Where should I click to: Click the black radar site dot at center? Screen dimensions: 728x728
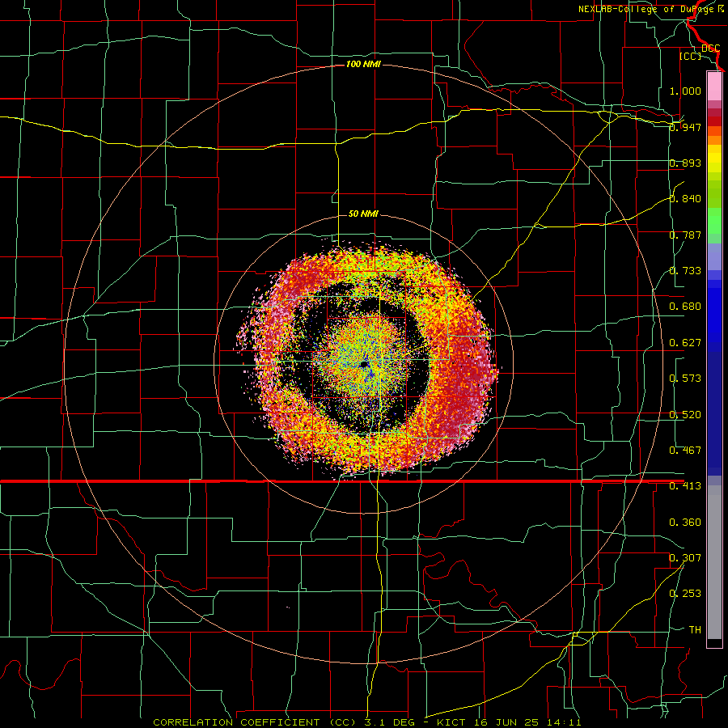(364, 365)
